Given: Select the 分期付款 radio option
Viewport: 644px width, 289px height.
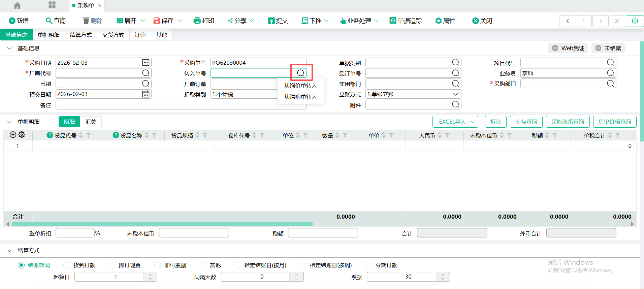Looking at the screenshot, I should (369, 265).
